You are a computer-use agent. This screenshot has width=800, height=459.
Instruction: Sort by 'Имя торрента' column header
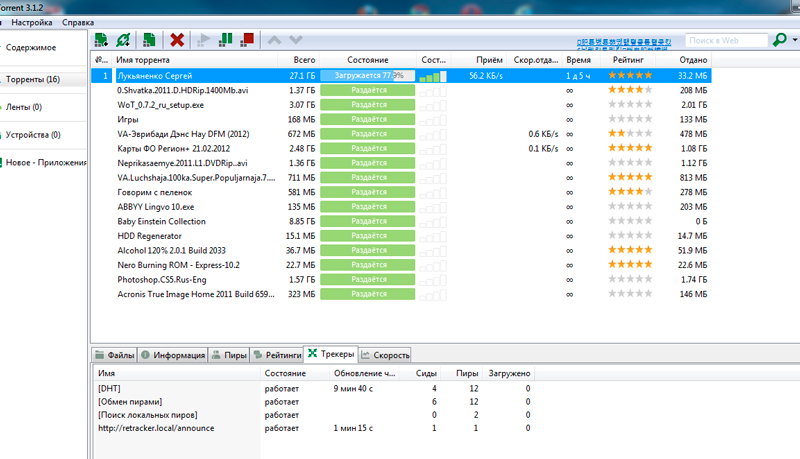tap(196, 60)
